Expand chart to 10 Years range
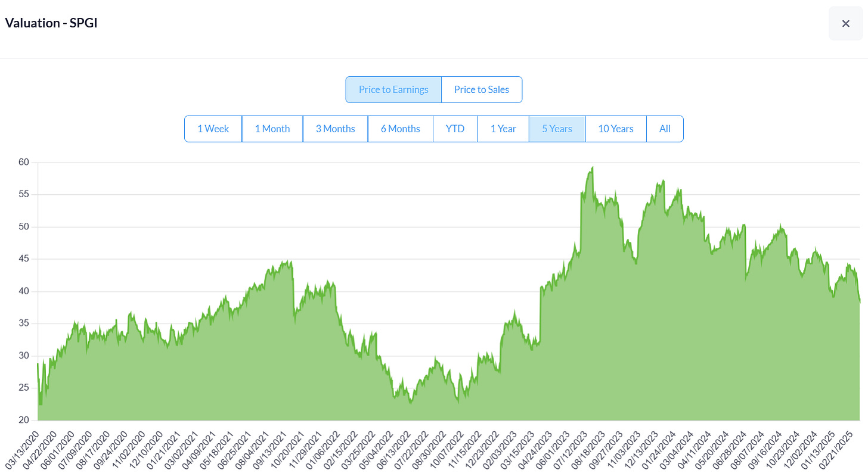Screen dimensions: 868x473 point(616,129)
